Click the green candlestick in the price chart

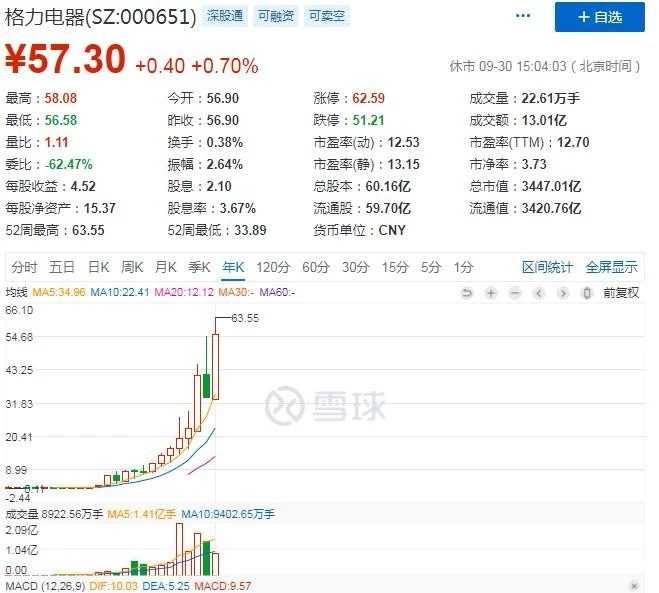(x=206, y=385)
